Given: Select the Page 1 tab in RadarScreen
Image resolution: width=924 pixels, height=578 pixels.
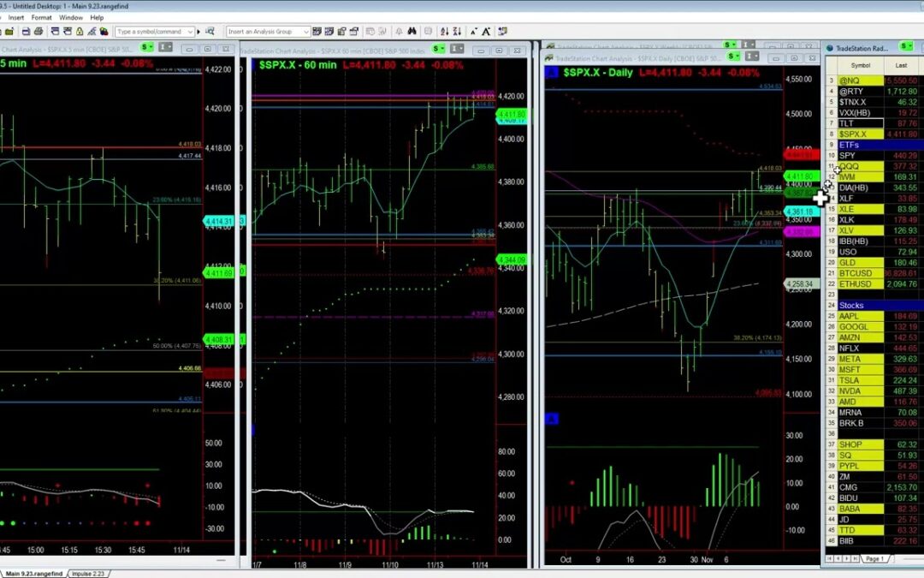Looking at the screenshot, I should coord(874,558).
